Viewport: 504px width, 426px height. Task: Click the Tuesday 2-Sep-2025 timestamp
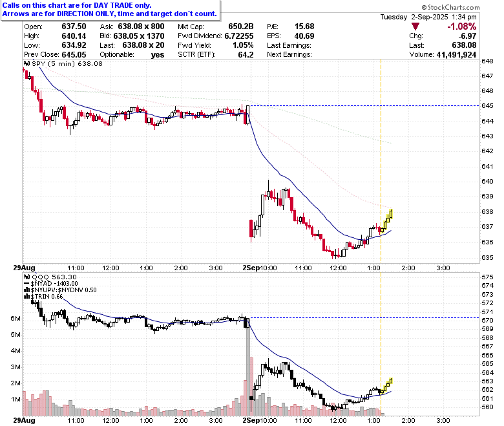pos(428,17)
